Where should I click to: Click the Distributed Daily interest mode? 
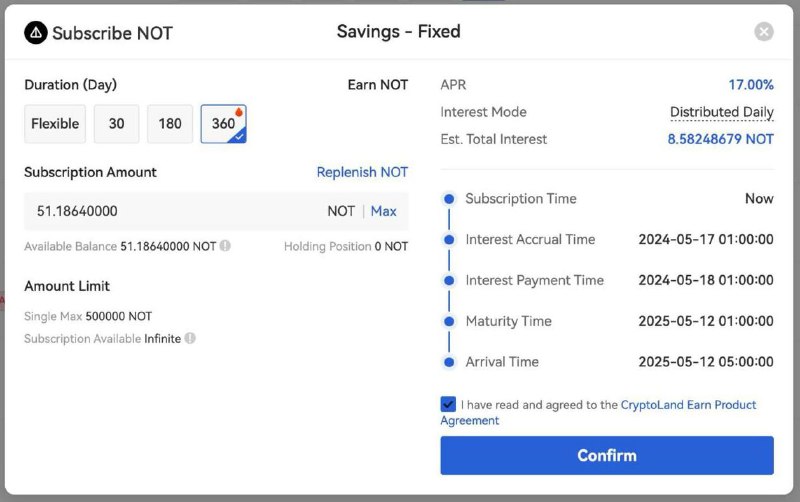[721, 112]
